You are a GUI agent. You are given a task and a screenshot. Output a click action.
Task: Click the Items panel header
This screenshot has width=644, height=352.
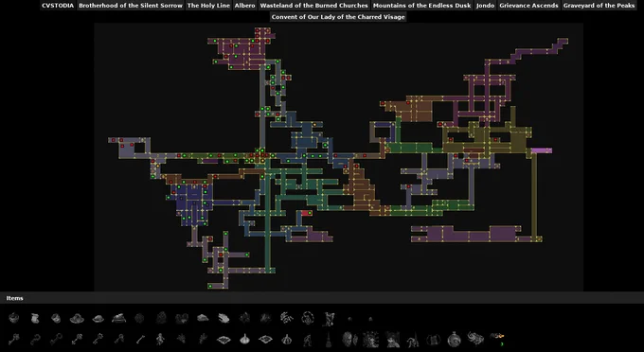[322, 298]
